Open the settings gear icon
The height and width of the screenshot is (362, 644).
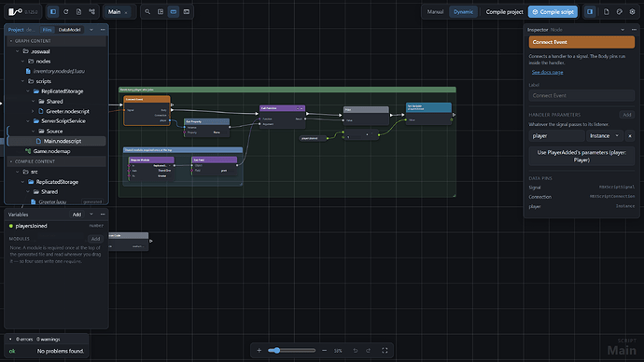tap(633, 12)
